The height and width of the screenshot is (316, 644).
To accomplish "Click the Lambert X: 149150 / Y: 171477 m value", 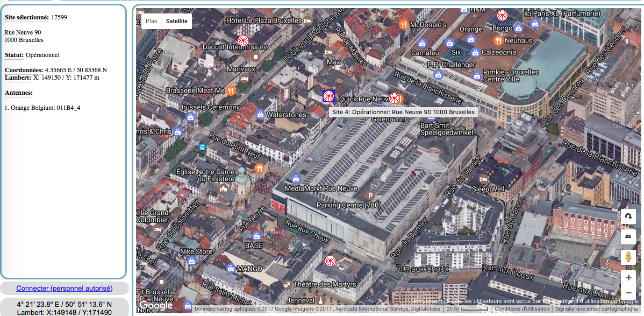I will 66,78.
